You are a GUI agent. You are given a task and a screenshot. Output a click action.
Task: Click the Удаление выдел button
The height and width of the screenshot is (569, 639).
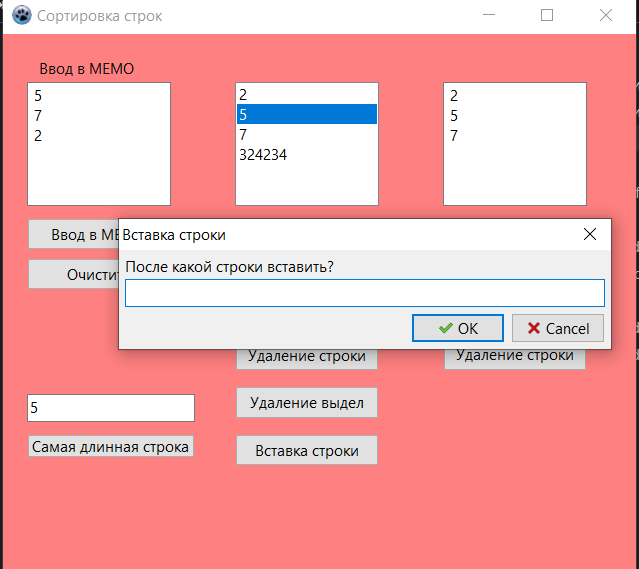coord(307,403)
